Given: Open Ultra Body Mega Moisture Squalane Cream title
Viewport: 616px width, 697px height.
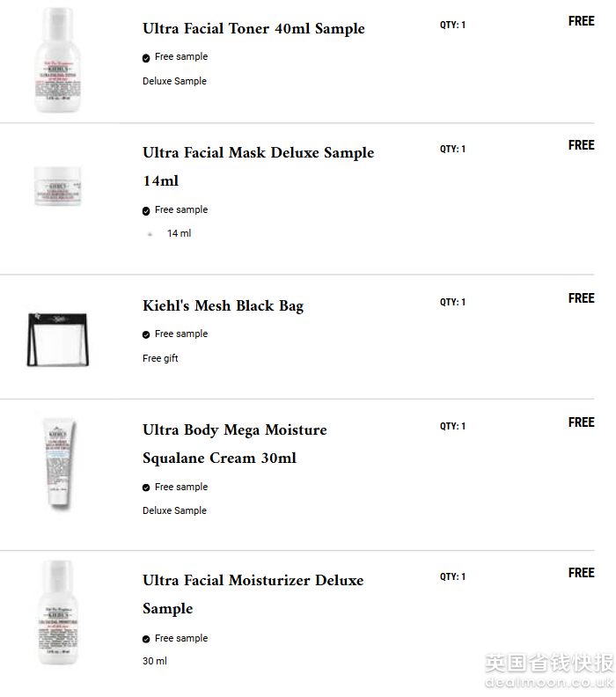Looking at the screenshot, I should (234, 430).
